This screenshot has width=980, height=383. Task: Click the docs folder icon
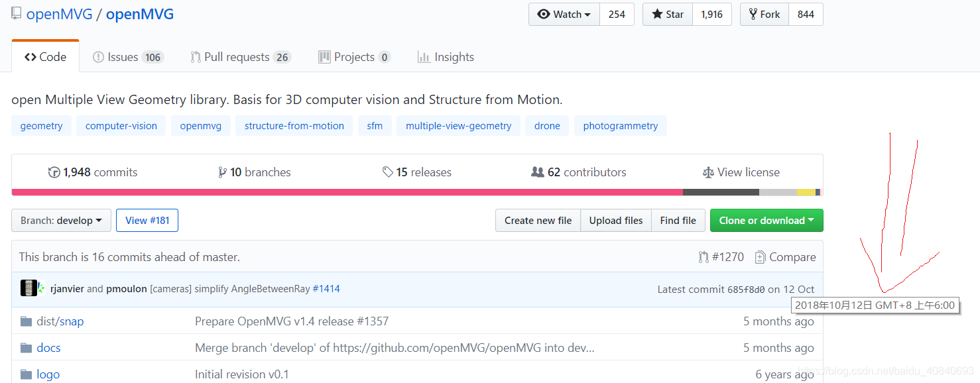click(27, 348)
